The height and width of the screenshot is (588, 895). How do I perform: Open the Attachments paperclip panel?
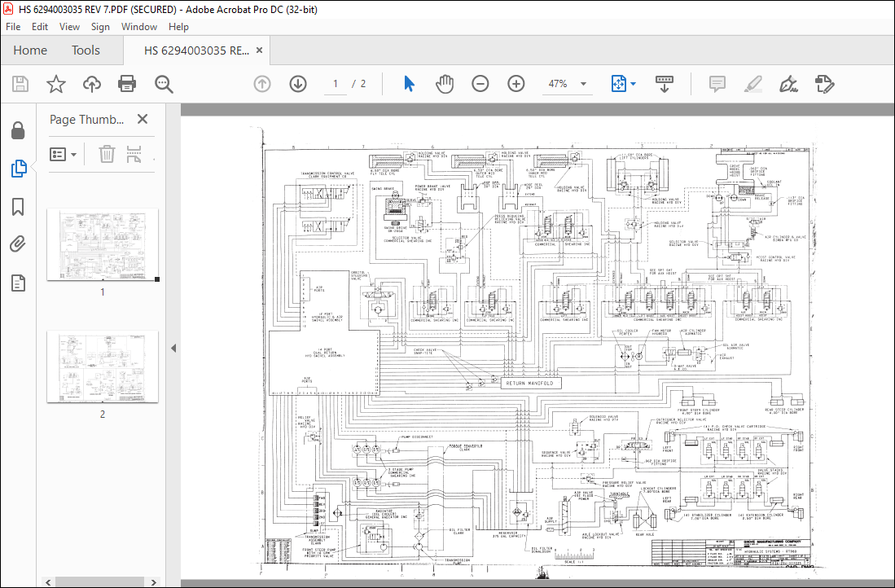click(x=18, y=244)
